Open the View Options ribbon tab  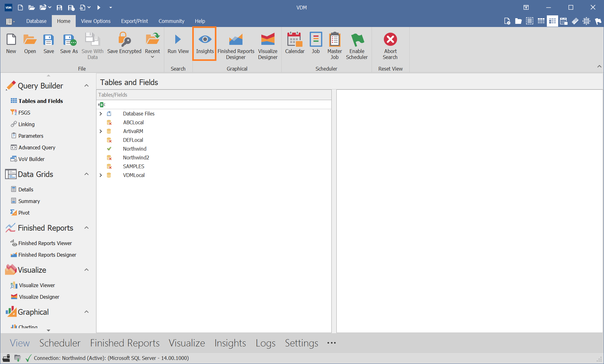pos(96,21)
